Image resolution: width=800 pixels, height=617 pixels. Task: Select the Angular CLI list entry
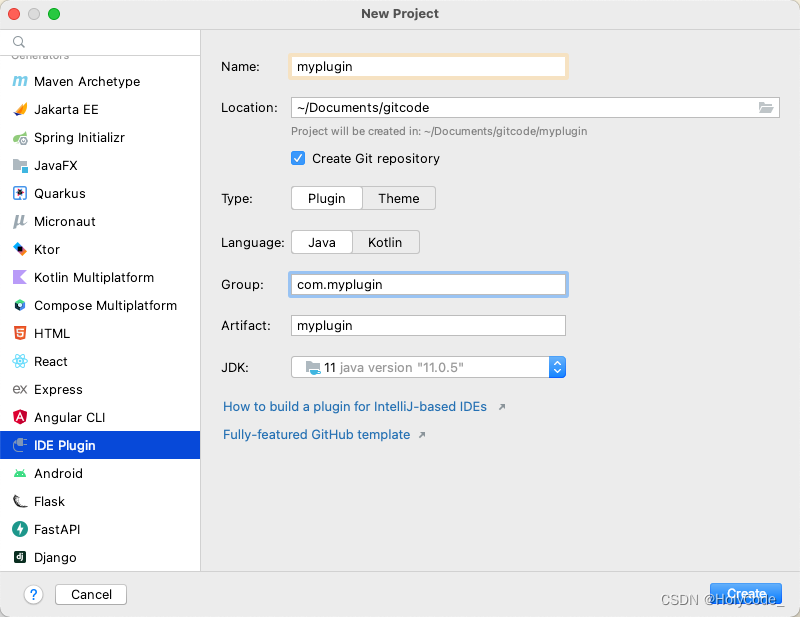[100, 417]
